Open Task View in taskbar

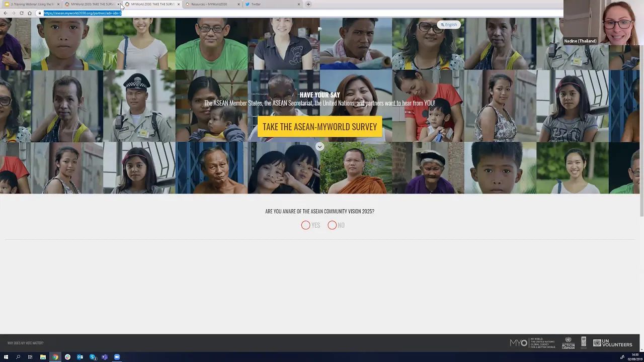[30, 357]
